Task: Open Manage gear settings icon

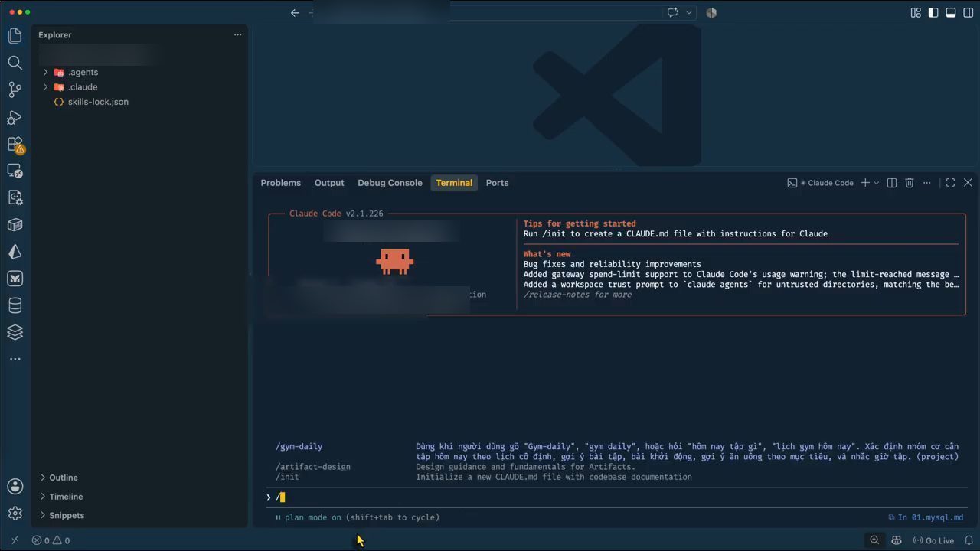Action: [x=15, y=514]
